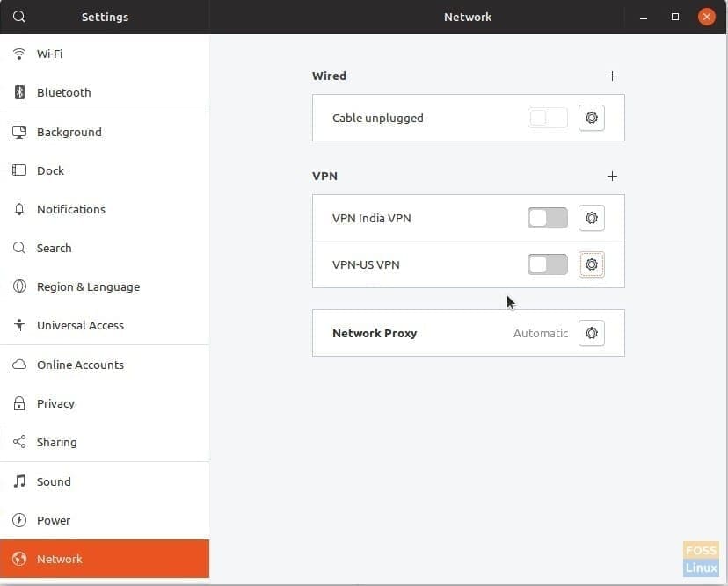728x586 pixels.
Task: Open the Sharing panel
Action: 105,442
